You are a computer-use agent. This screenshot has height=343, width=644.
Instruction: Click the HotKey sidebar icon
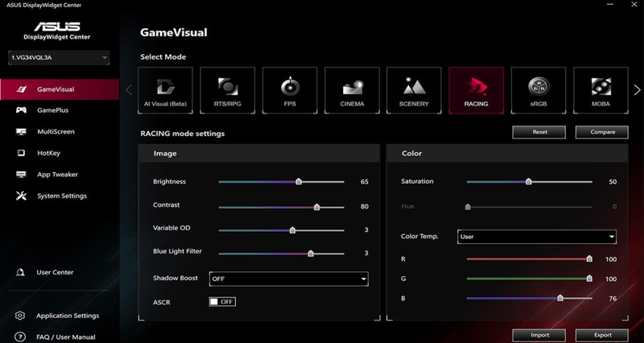click(21, 153)
